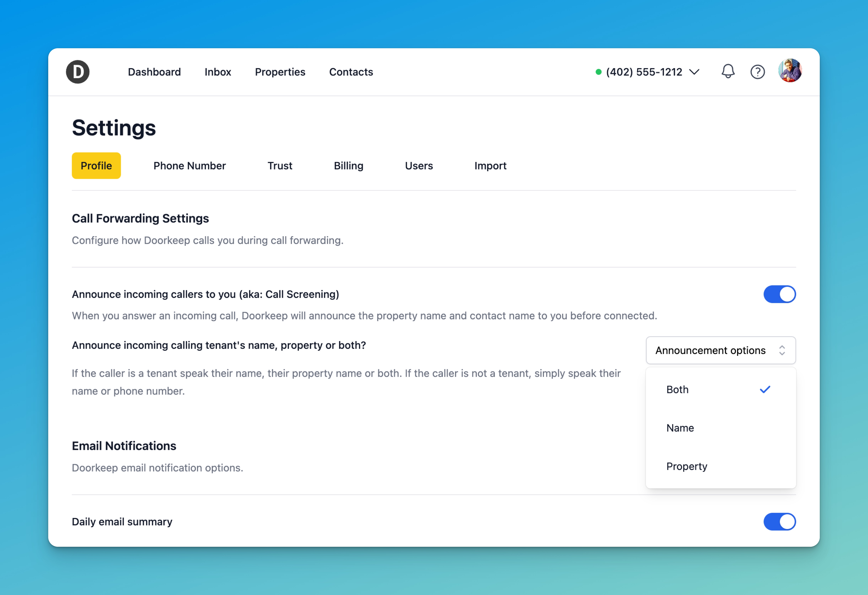The width and height of the screenshot is (868, 595).
Task: Open the user profile avatar menu
Action: 789,71
